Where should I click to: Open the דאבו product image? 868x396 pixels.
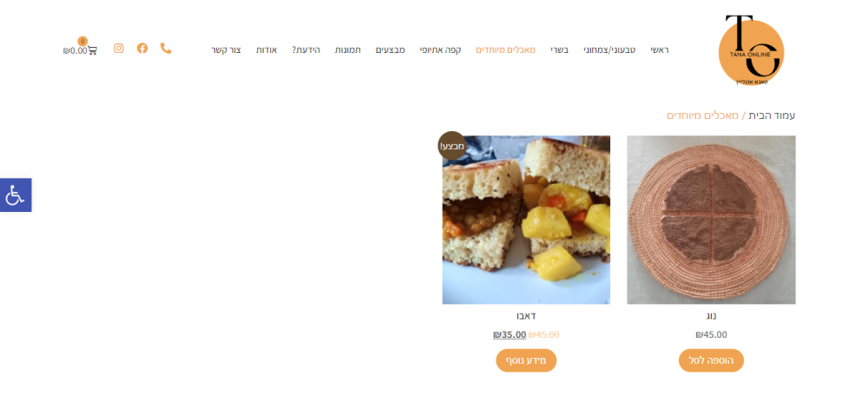(527, 220)
